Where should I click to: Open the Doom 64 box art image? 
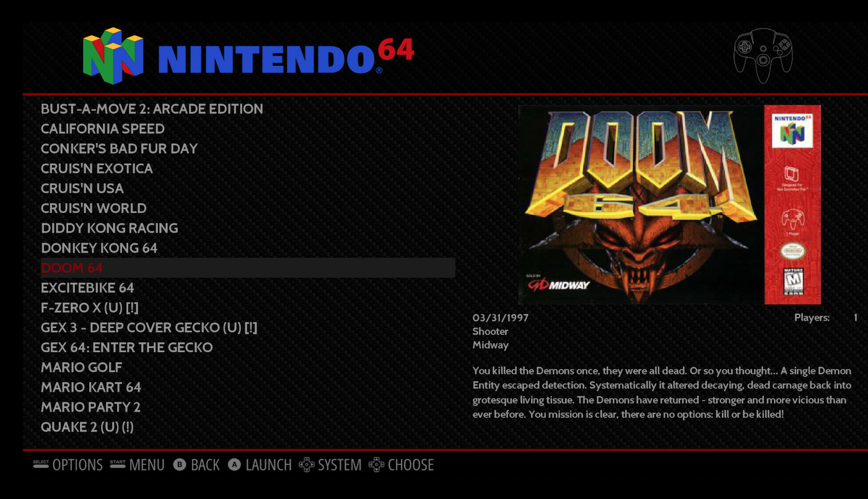click(x=669, y=205)
